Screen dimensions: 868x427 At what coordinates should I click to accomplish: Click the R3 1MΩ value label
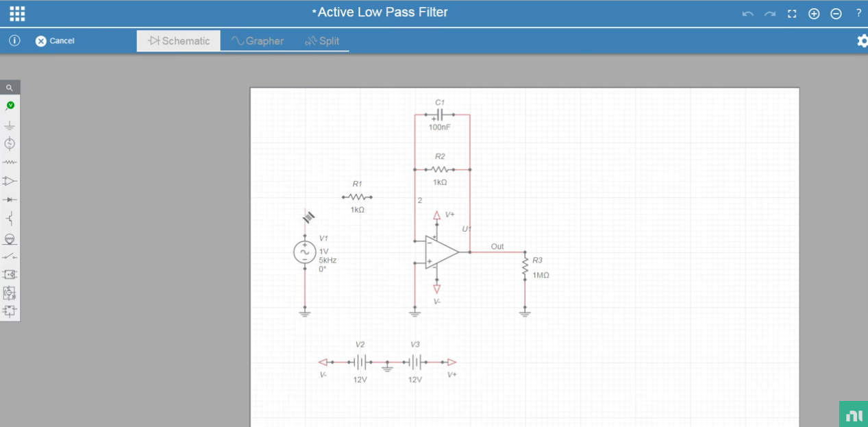click(541, 276)
